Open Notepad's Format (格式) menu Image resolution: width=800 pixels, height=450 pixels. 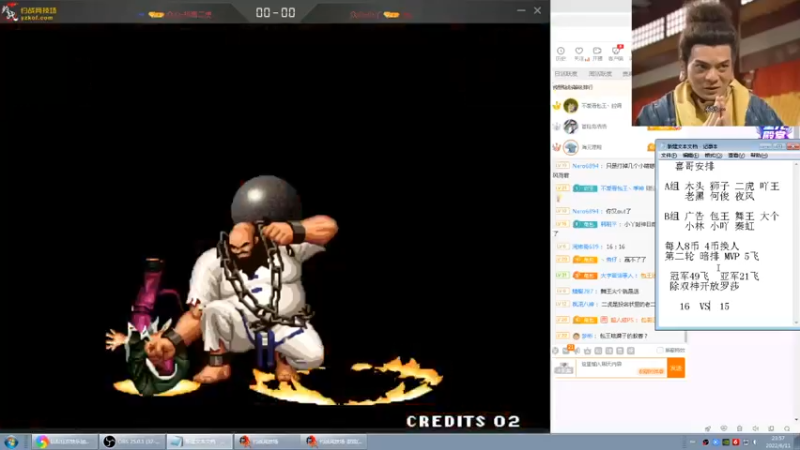pos(713,156)
